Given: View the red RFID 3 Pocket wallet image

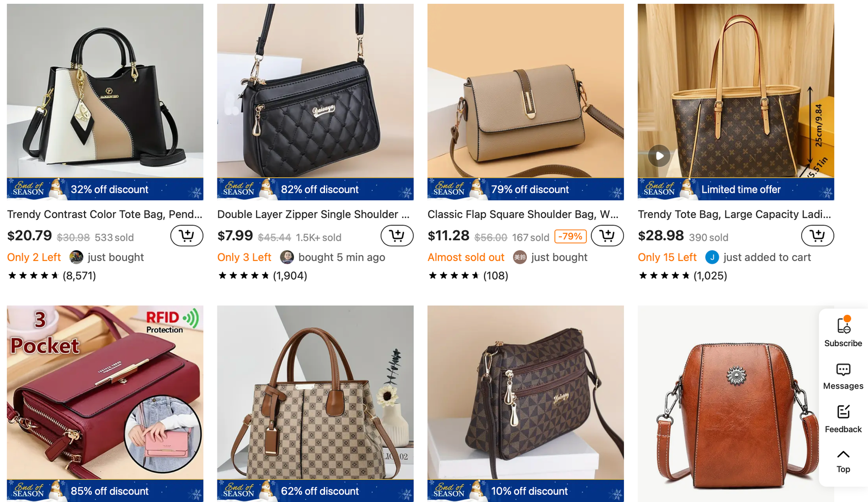Looking at the screenshot, I should [105, 392].
